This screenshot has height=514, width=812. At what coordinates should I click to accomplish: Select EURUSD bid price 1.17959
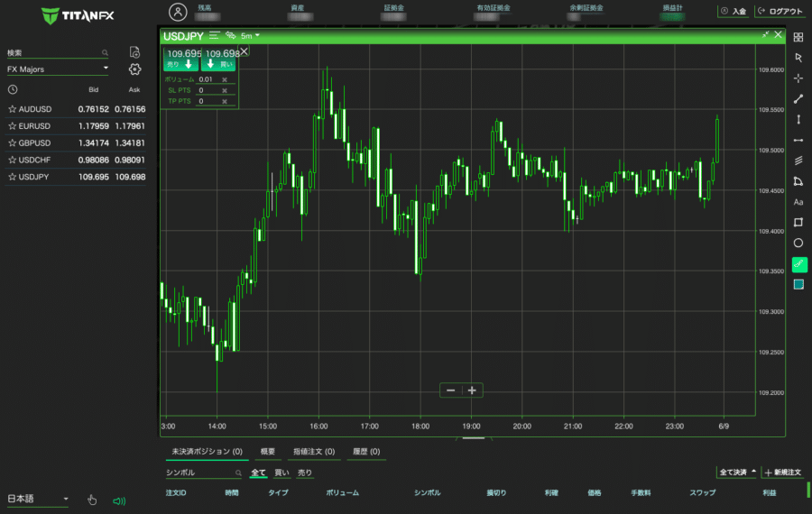93,125
